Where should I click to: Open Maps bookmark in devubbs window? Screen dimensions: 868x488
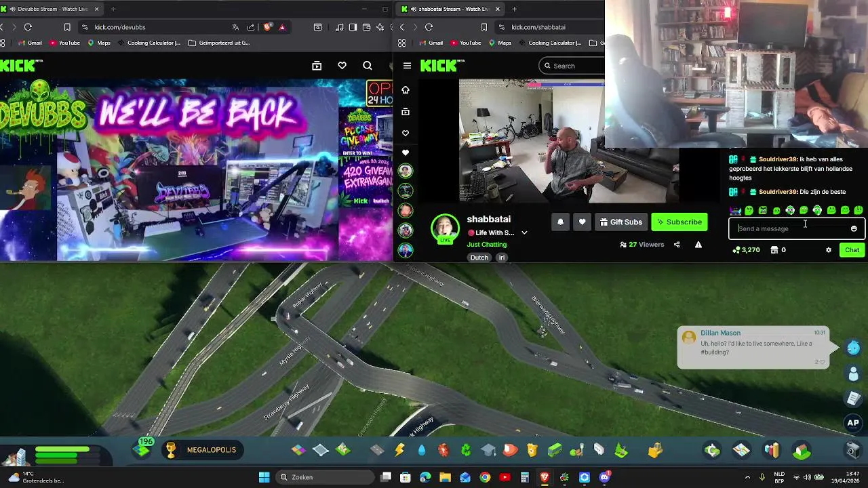click(x=99, y=43)
